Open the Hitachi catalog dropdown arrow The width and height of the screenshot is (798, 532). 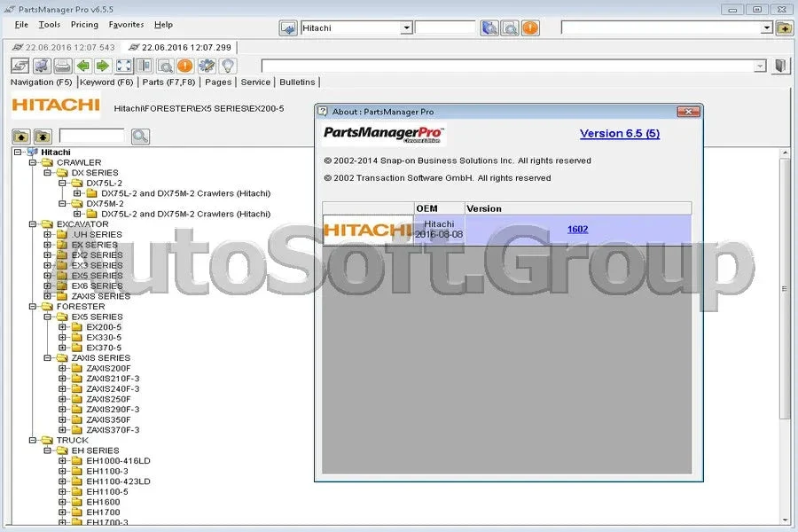[406, 28]
